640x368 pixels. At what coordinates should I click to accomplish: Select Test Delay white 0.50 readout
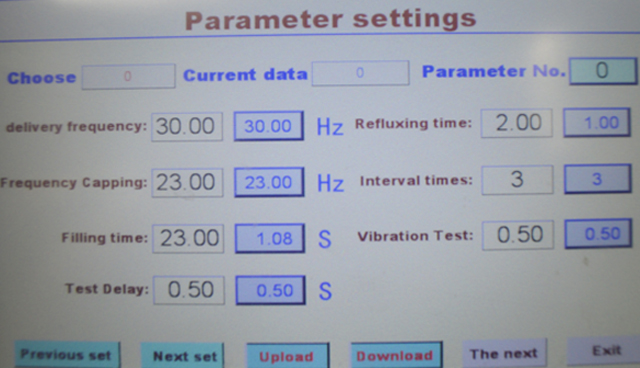pos(189,290)
